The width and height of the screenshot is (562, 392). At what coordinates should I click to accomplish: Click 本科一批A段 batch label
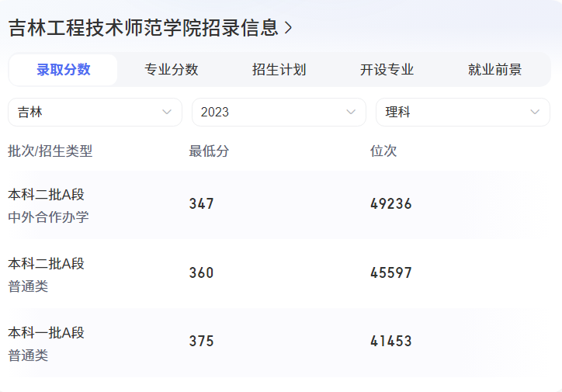pyautogui.click(x=47, y=333)
